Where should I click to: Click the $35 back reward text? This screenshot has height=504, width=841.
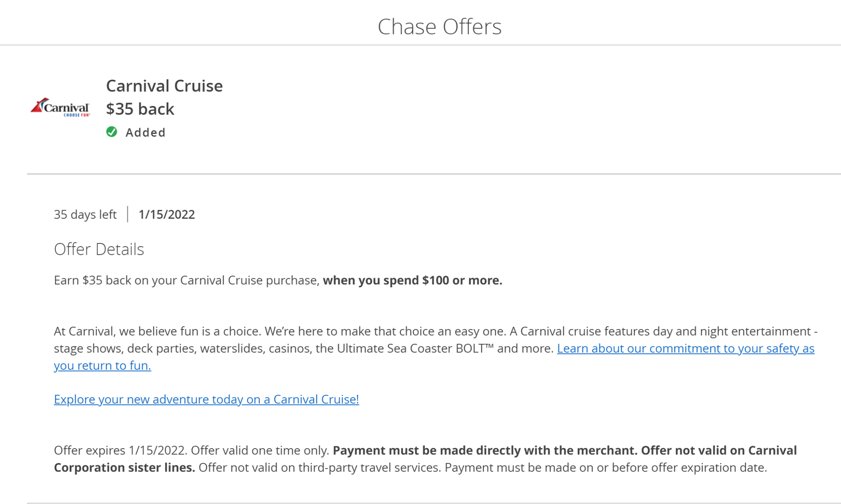point(140,109)
